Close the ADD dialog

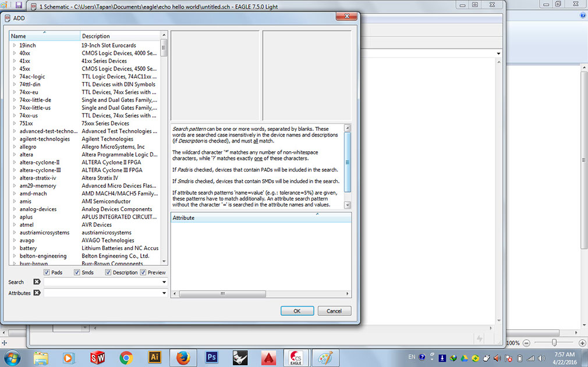pyautogui.click(x=346, y=16)
